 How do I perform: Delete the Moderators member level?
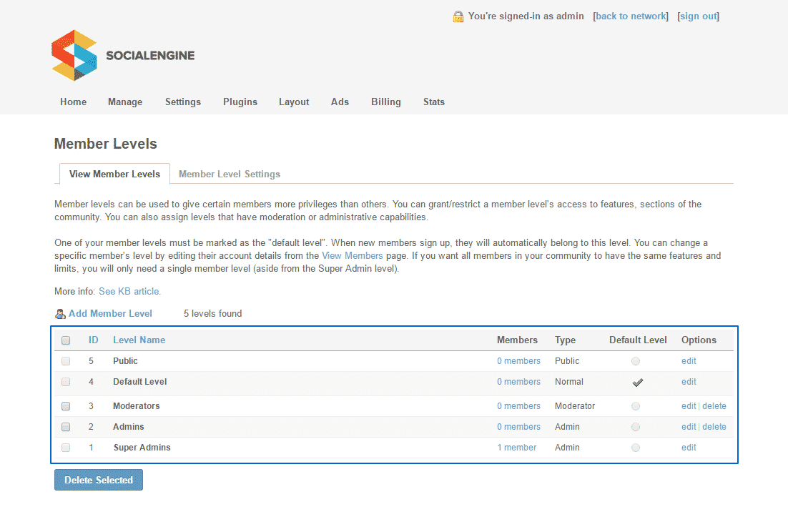click(714, 406)
